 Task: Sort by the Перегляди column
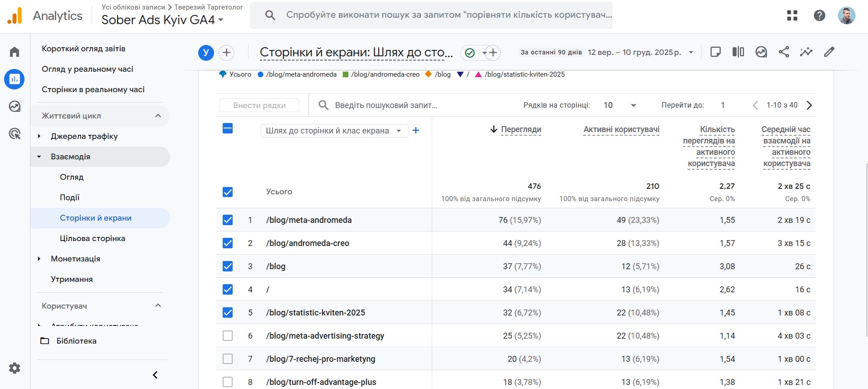pos(521,129)
